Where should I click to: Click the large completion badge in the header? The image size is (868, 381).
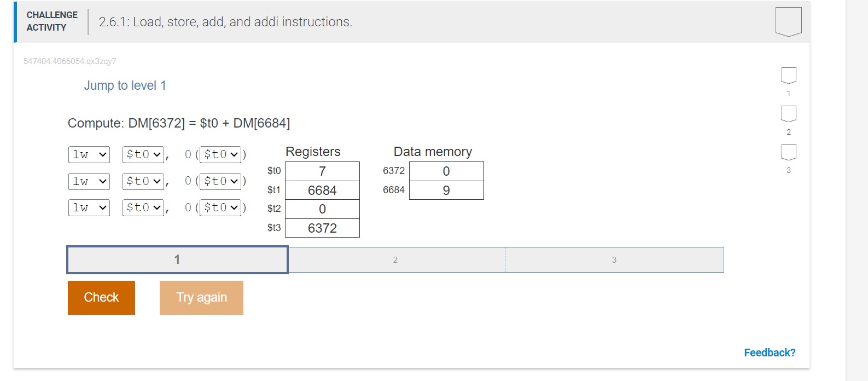click(788, 22)
